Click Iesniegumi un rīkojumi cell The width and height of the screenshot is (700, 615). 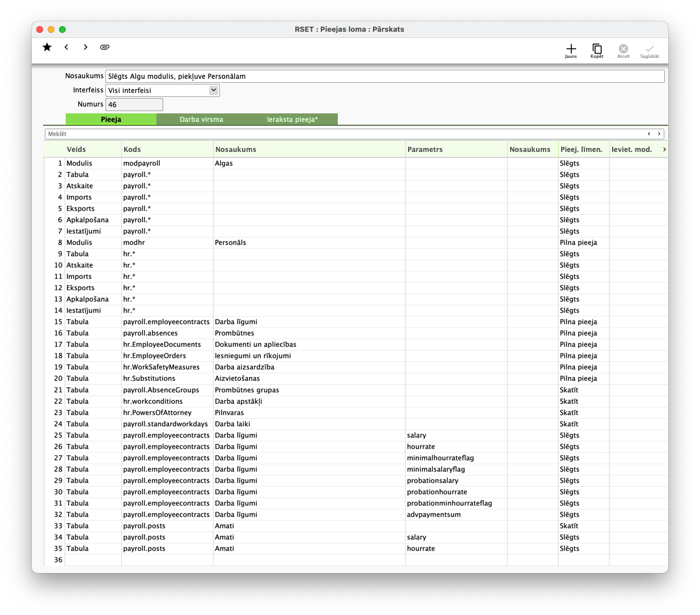tap(309, 356)
